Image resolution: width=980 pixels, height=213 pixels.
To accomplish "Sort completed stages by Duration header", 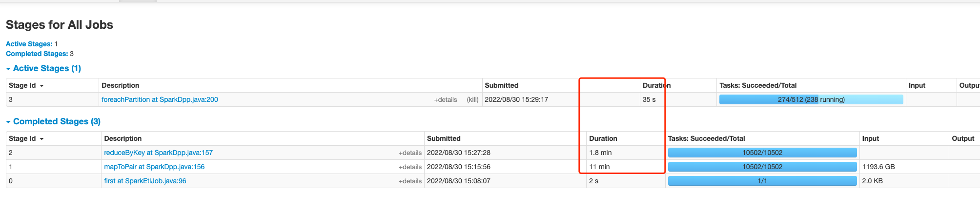I will pos(603,138).
